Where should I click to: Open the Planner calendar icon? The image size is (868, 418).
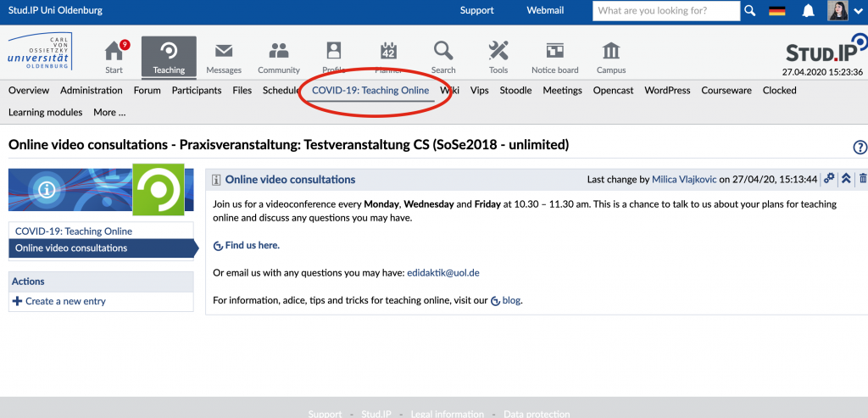point(388,52)
